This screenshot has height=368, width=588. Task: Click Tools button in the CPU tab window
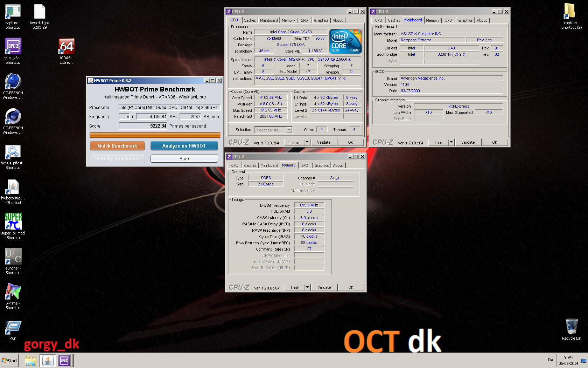coord(294,142)
